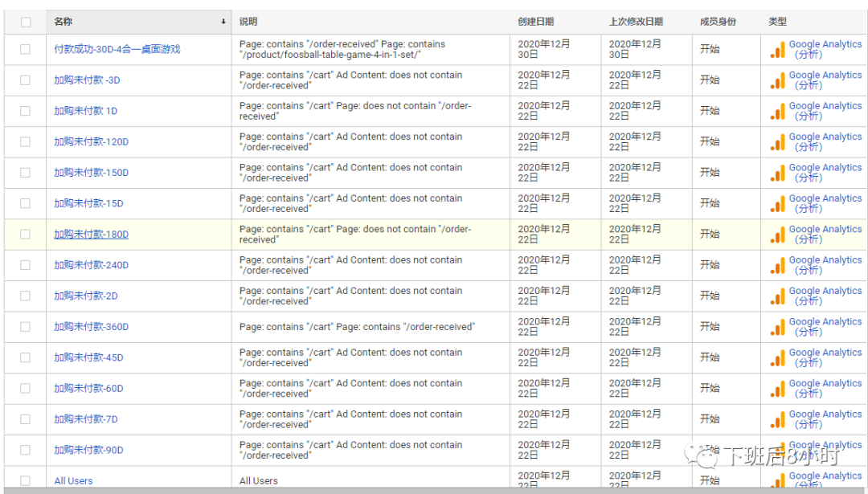Click Google Analytics icon in 加购未付款-180D row

pyautogui.click(x=777, y=235)
